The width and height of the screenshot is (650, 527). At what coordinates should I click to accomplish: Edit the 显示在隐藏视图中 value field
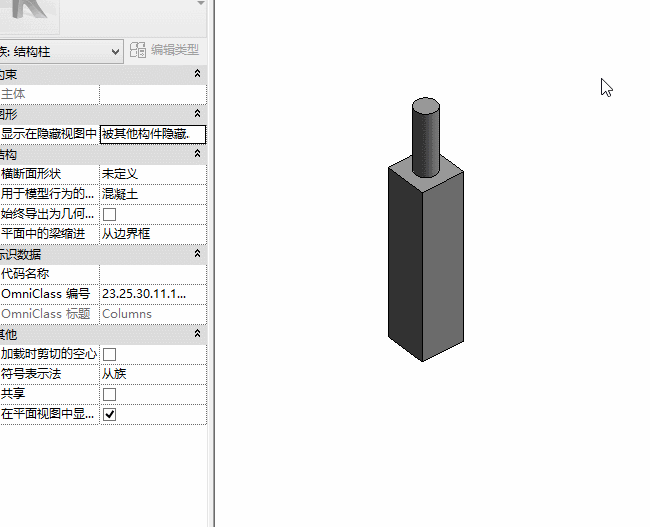(x=153, y=134)
